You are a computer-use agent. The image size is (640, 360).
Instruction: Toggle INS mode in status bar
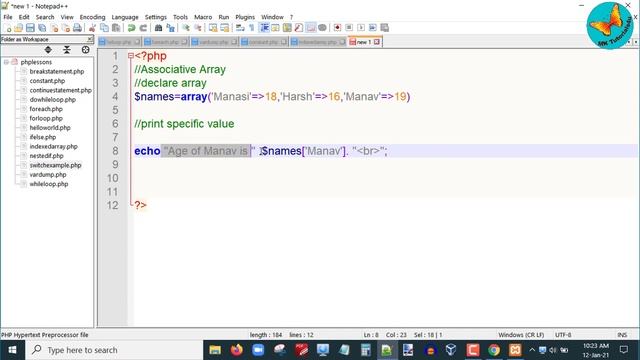point(622,335)
